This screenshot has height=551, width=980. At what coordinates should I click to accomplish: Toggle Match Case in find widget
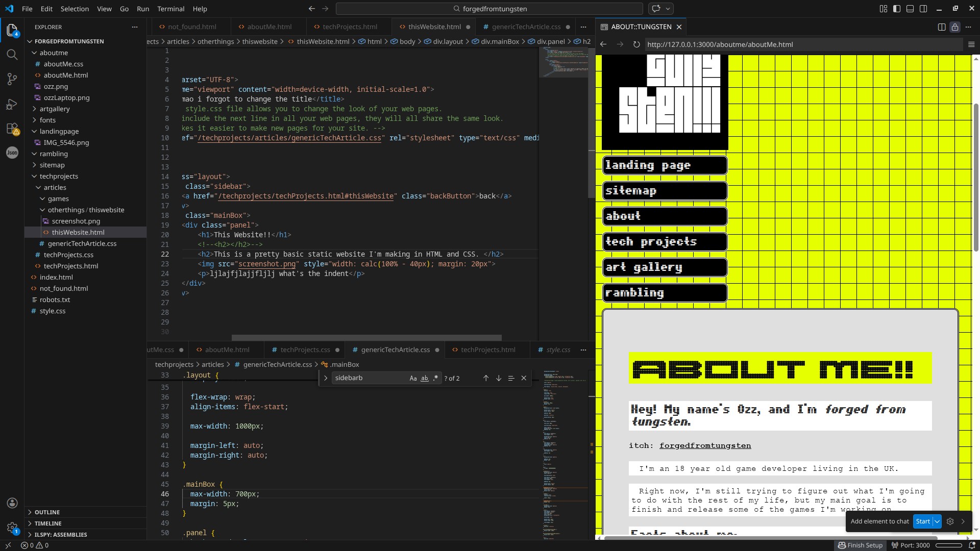[x=413, y=378]
